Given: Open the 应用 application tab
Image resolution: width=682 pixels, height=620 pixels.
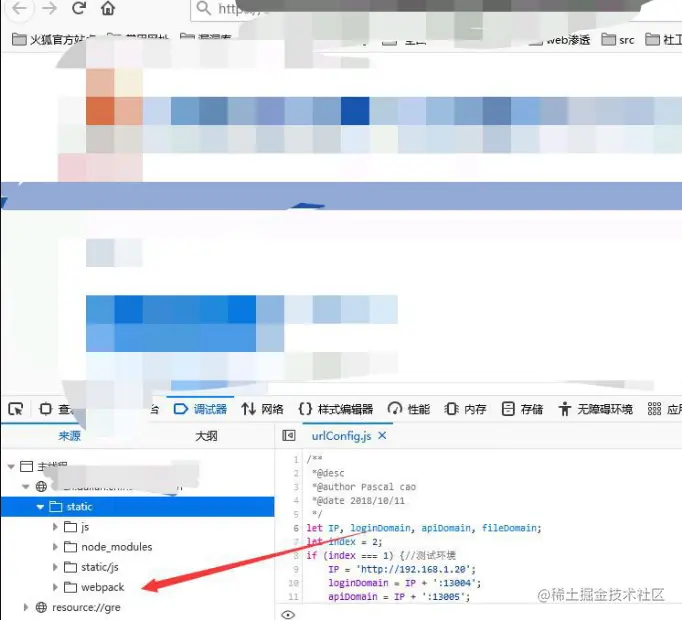Looking at the screenshot, I should tap(664, 409).
